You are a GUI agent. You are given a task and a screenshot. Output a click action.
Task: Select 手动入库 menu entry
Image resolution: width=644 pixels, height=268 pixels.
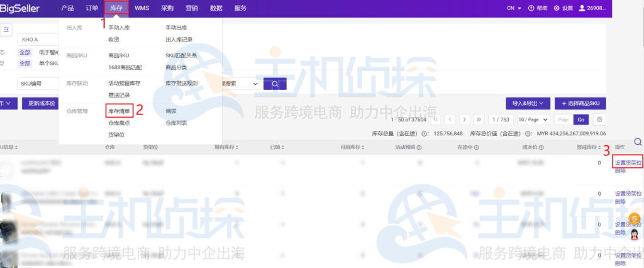[x=119, y=28]
